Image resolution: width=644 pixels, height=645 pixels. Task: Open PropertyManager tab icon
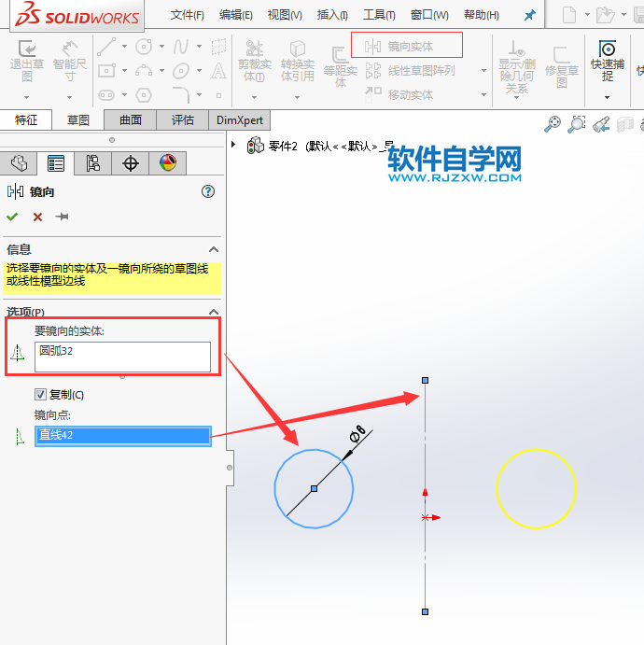tap(55, 163)
